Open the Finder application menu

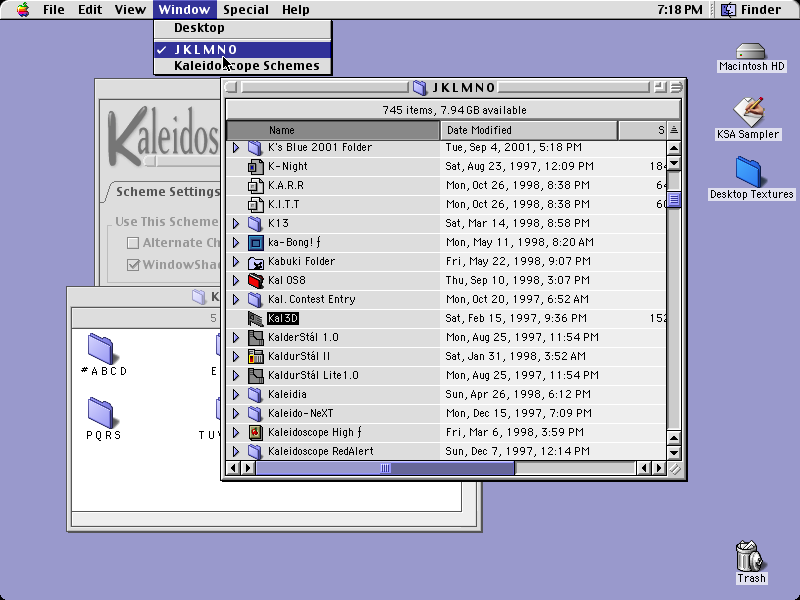[x=751, y=9]
